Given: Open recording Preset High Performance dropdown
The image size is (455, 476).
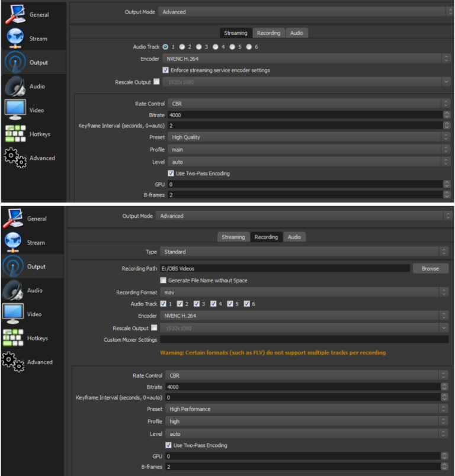Looking at the screenshot, I should [306, 409].
